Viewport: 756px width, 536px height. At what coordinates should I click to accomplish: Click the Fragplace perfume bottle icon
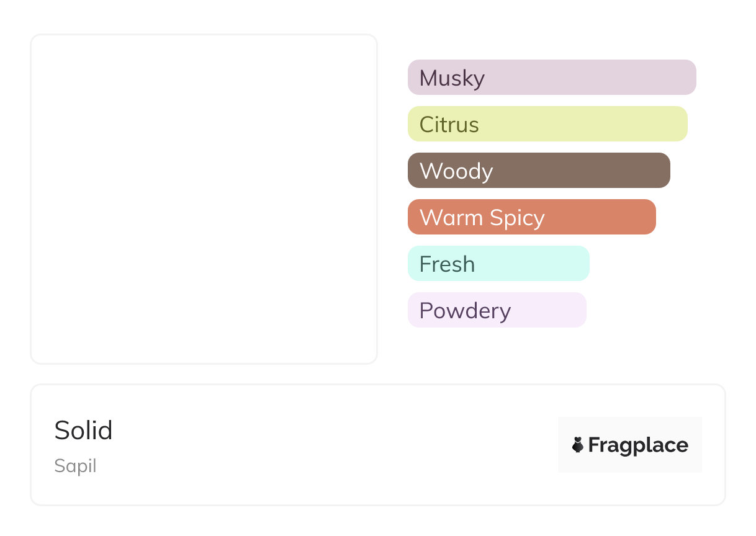point(578,445)
